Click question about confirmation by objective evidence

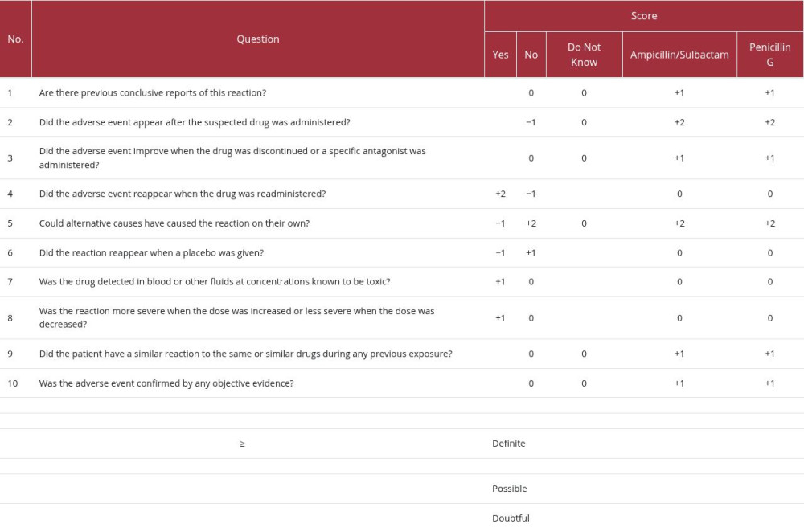166,383
